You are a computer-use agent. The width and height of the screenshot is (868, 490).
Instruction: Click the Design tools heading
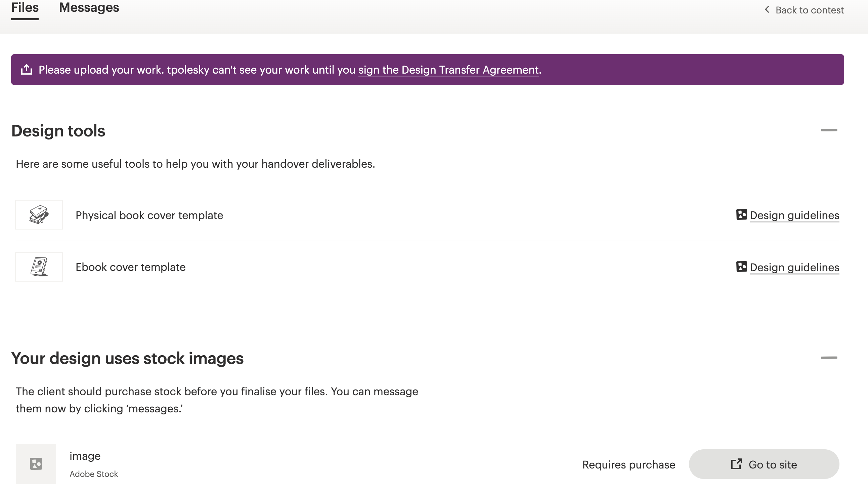(x=58, y=131)
